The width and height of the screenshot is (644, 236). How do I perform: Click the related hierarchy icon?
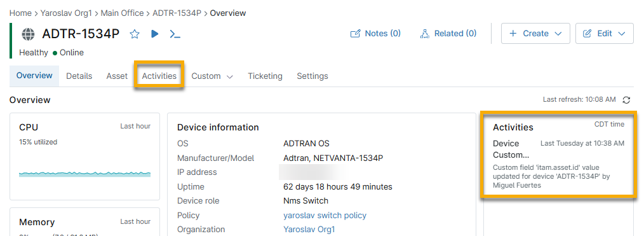pyautogui.click(x=425, y=34)
